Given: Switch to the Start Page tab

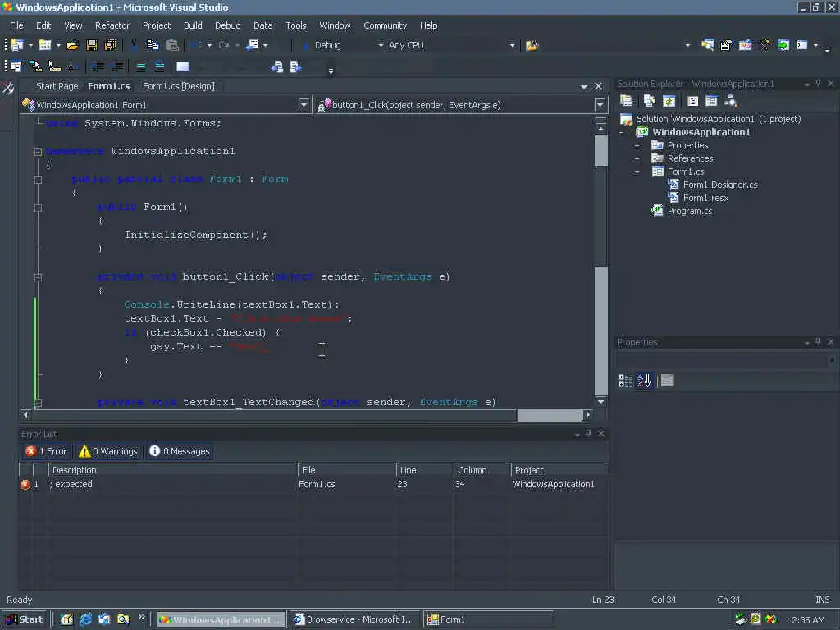Looking at the screenshot, I should tap(57, 86).
